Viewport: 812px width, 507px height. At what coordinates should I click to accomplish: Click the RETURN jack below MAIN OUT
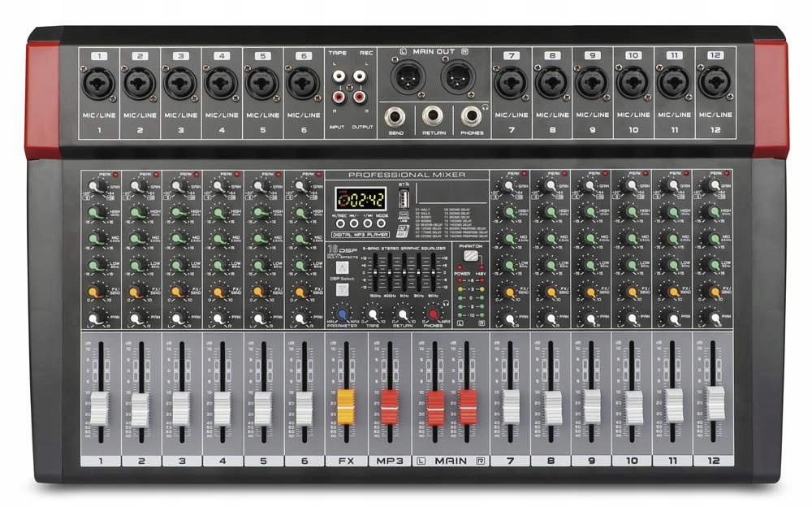click(433, 115)
